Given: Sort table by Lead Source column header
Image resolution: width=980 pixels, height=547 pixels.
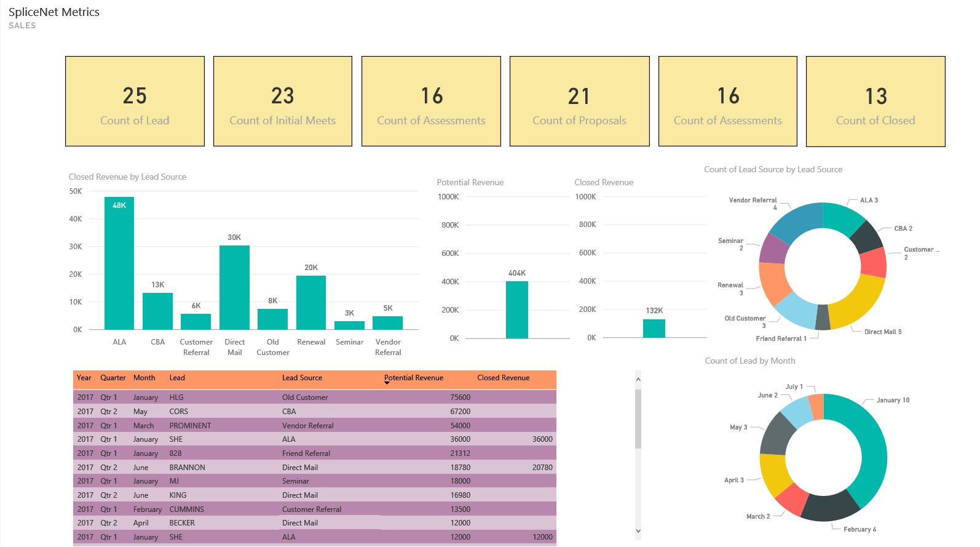Looking at the screenshot, I should pos(302,378).
